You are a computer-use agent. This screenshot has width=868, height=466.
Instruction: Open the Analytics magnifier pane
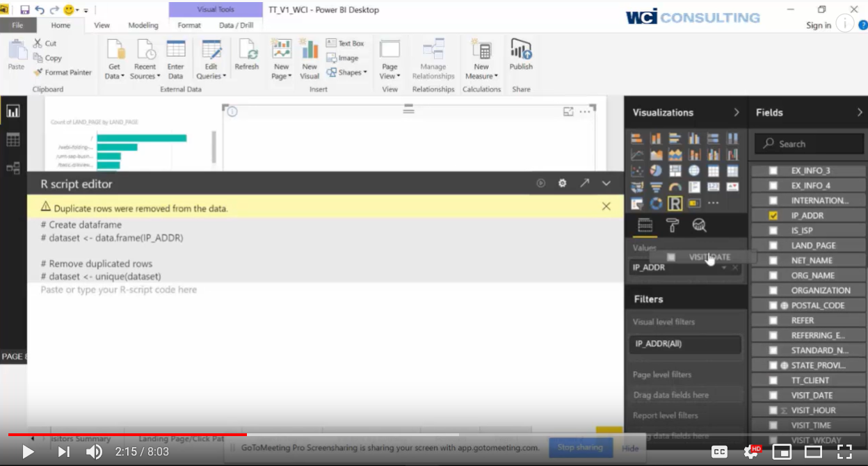(700, 225)
